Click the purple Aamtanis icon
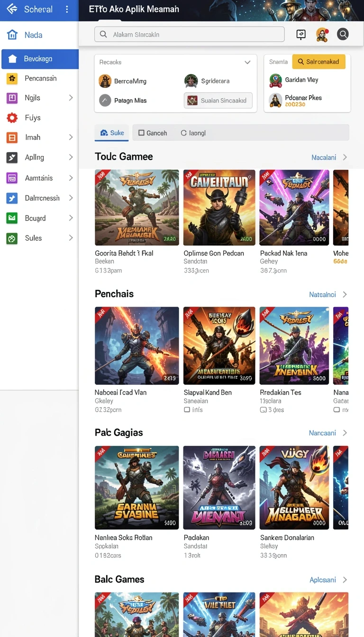 coord(12,178)
